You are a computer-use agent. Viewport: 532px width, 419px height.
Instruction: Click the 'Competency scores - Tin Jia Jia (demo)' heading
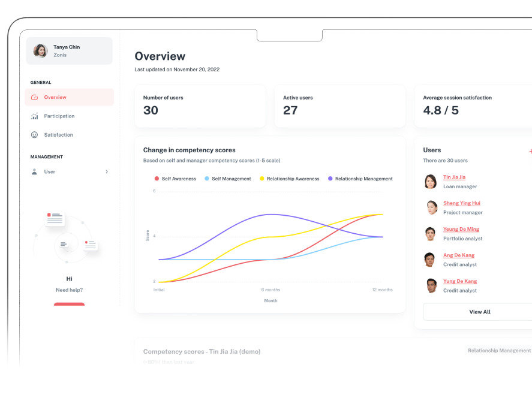point(202,352)
